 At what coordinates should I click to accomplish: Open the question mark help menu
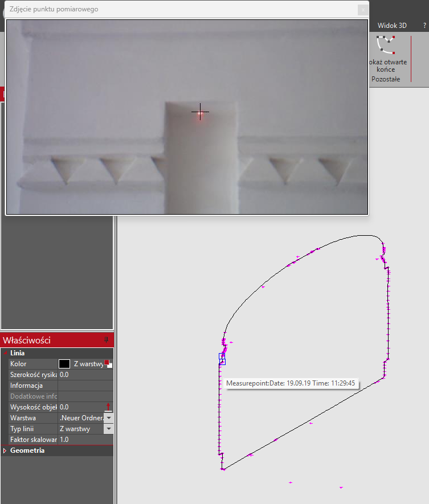coord(424,26)
